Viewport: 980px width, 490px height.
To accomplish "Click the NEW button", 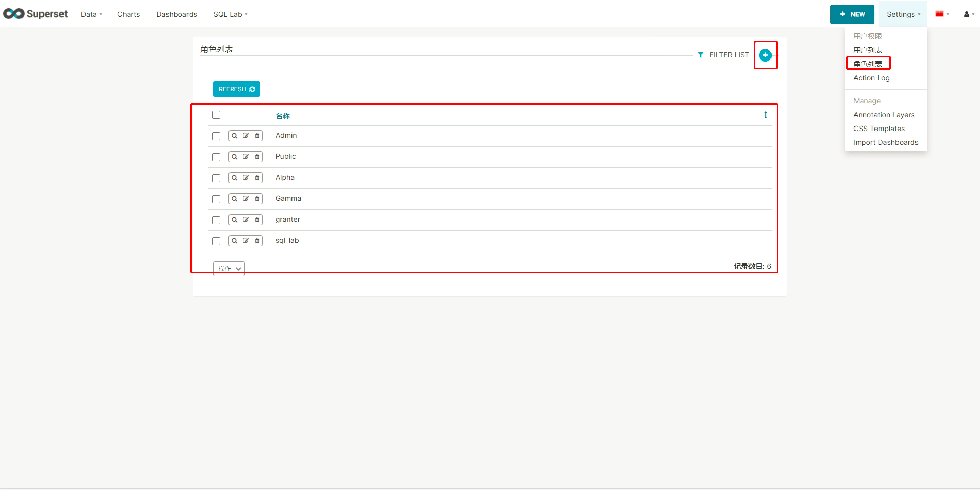I will click(x=852, y=14).
